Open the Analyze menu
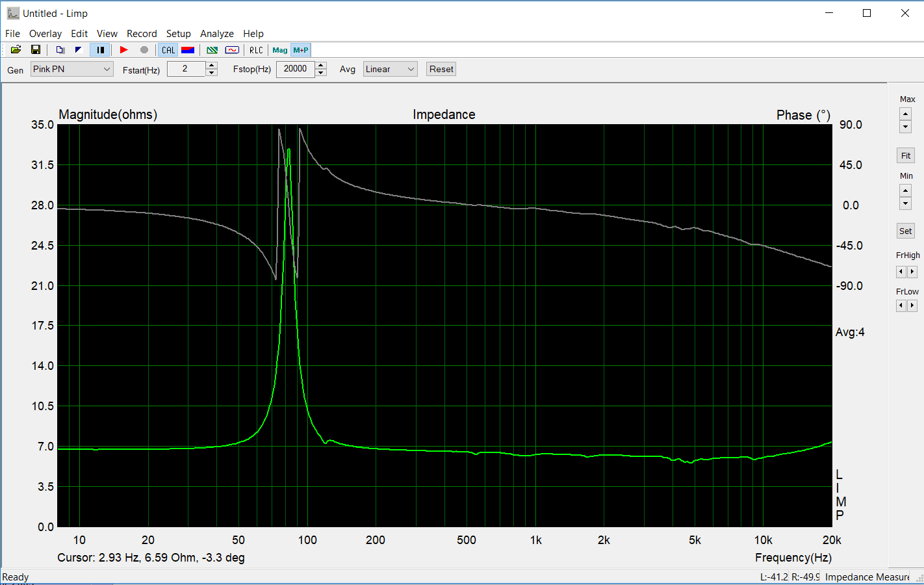The height and width of the screenshot is (585, 924). coord(217,34)
